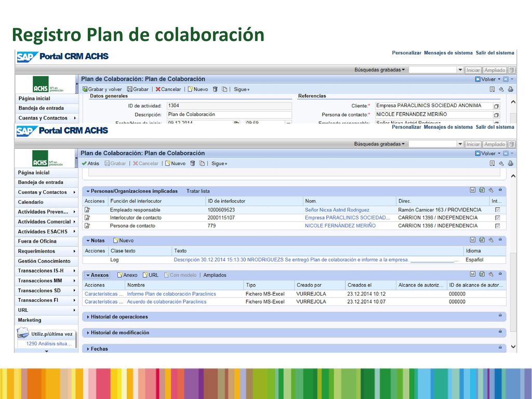532x399 pixels.
Task: Open Sigue dropdown in upper screenshot toolbar
Action: pos(242,89)
